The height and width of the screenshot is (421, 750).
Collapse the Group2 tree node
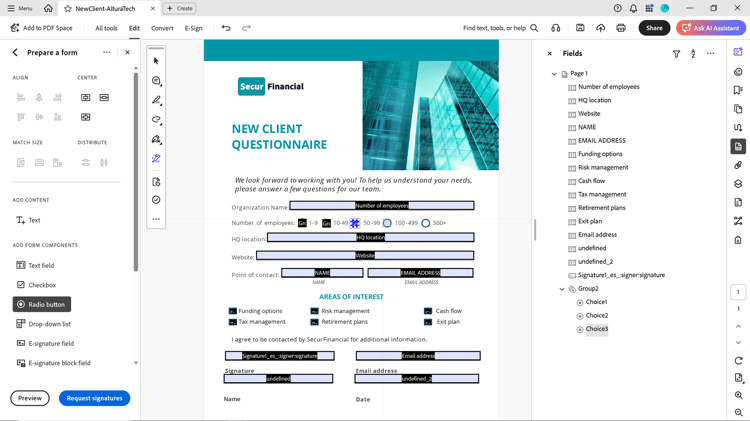(x=562, y=289)
